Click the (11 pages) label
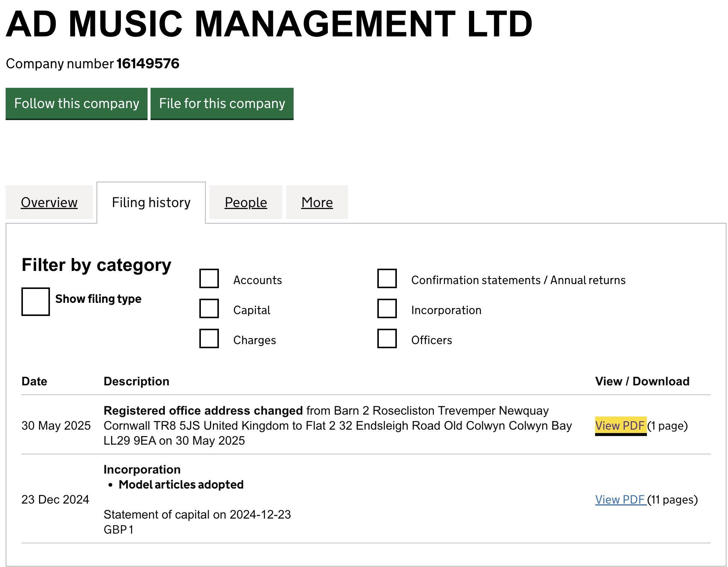 coord(672,499)
